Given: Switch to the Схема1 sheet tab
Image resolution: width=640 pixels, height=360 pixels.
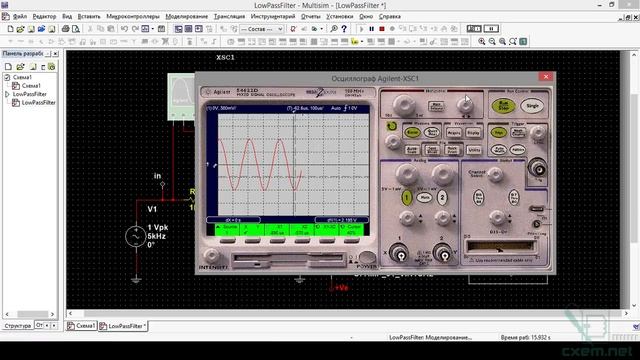Looking at the screenshot, I should click(82, 326).
